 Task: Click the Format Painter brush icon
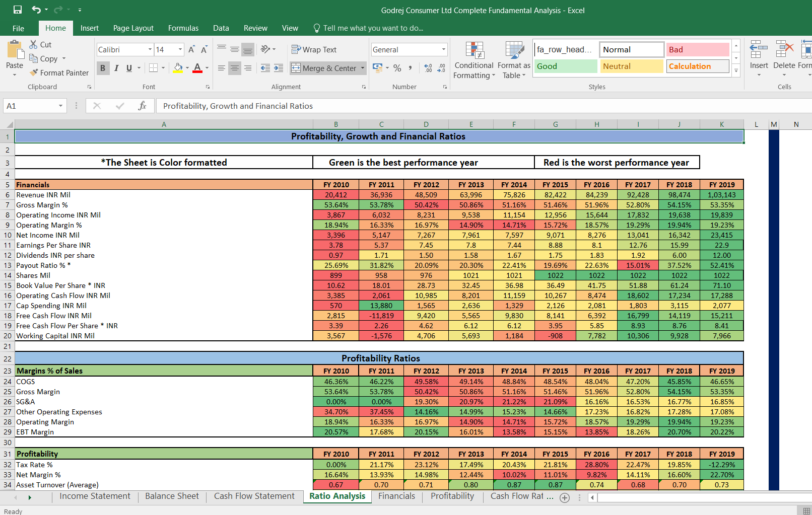(34, 72)
